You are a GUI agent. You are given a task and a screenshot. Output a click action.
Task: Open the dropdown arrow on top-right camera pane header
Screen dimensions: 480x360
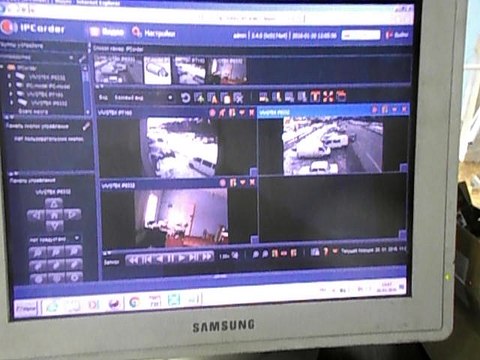point(395,109)
